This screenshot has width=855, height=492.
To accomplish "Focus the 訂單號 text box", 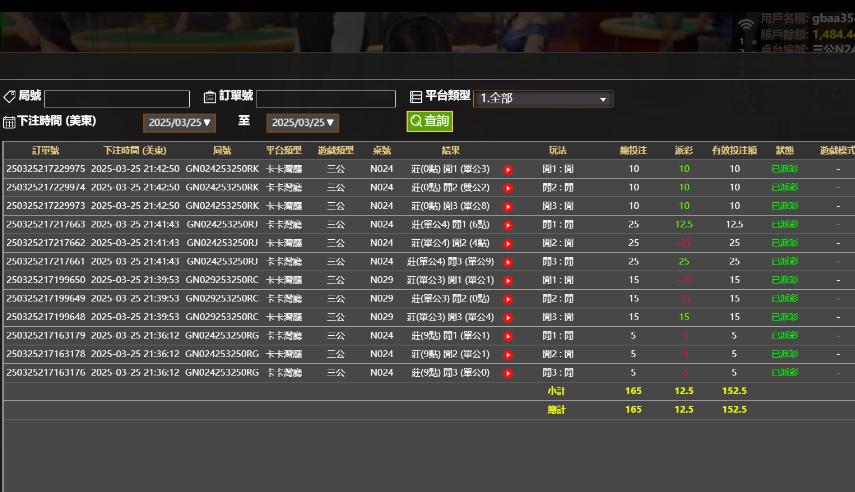I will (x=326, y=99).
